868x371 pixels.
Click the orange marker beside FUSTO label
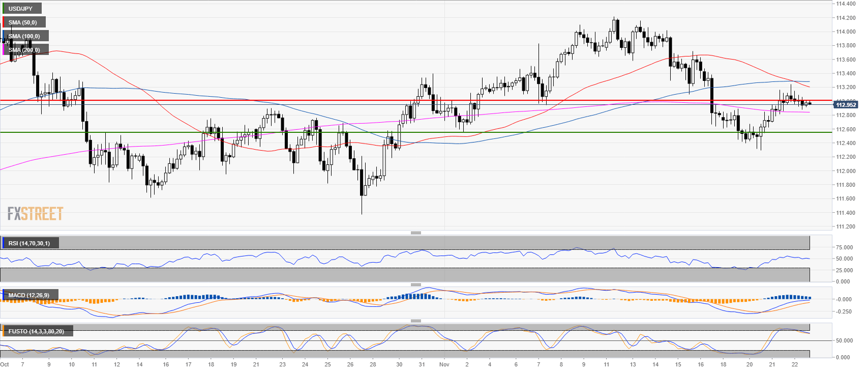pyautogui.click(x=3, y=331)
